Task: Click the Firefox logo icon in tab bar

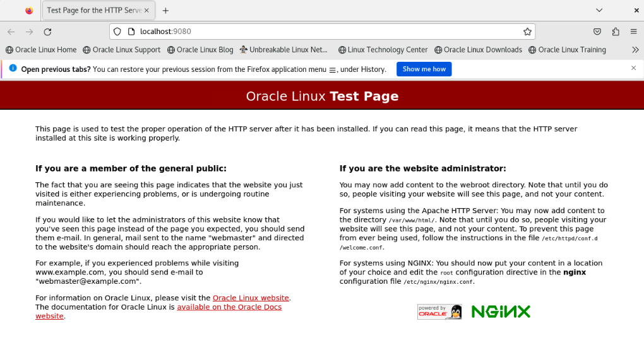Action: tap(29, 11)
